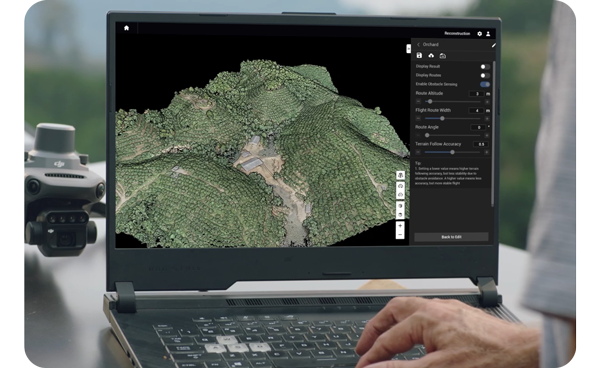The image size is (600, 368).
Task: Click the Terrain Follow Accuracy slider handle
Action: click(452, 152)
